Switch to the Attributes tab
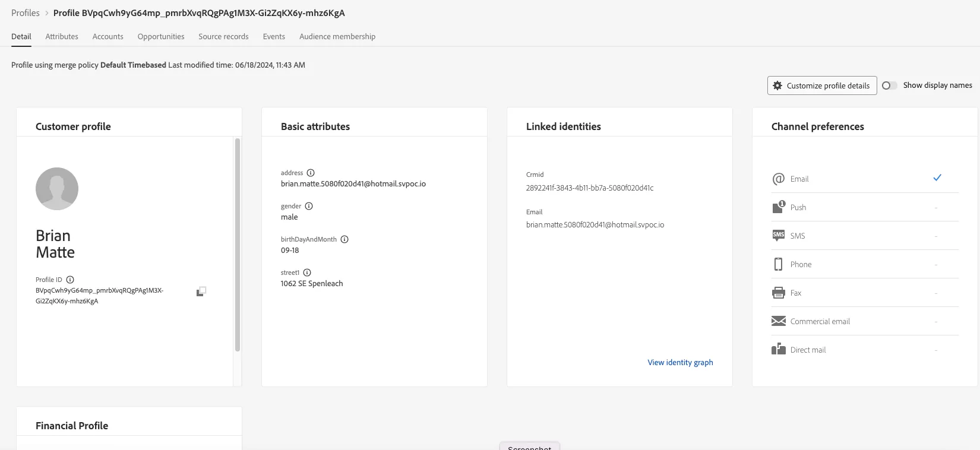Image resolution: width=980 pixels, height=450 pixels. [x=62, y=36]
